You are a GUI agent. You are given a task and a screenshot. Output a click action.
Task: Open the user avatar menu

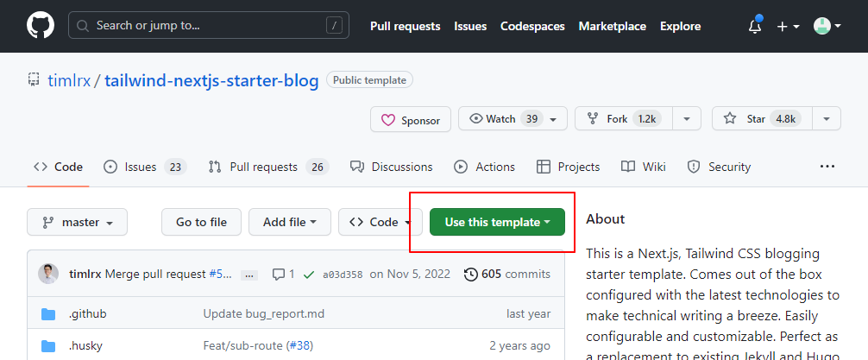pyautogui.click(x=827, y=26)
